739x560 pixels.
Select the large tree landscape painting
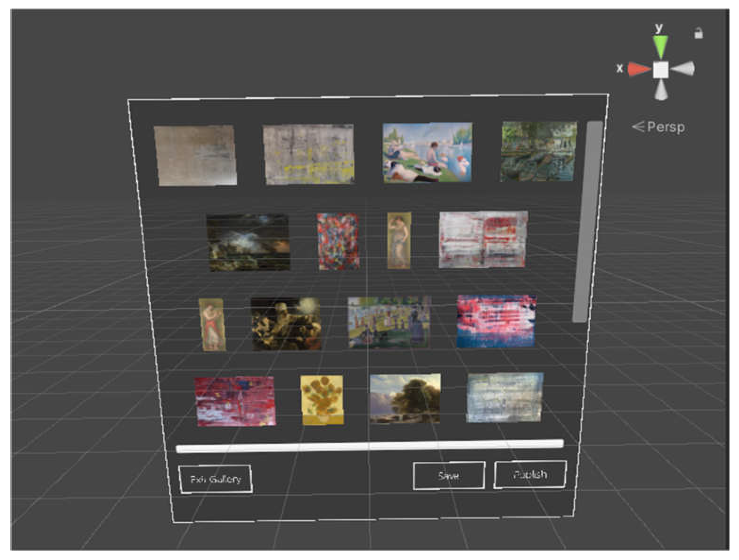point(405,399)
